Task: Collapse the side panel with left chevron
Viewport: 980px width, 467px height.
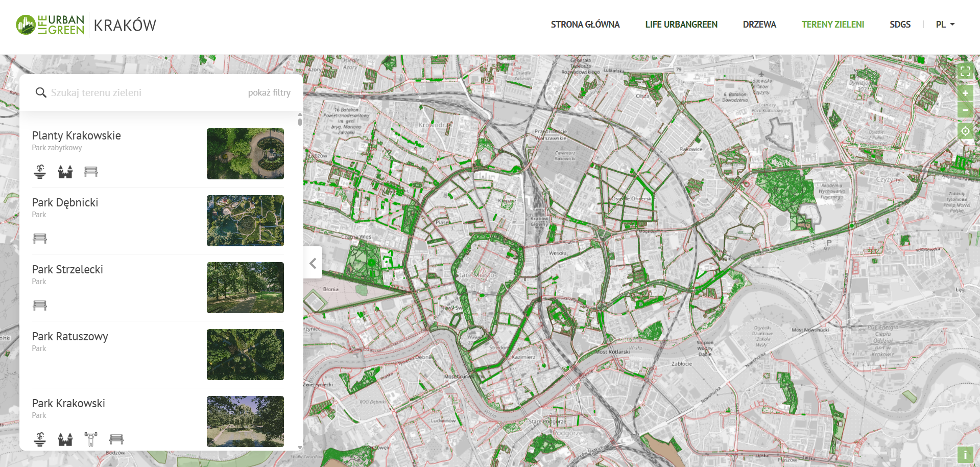Action: point(313,263)
